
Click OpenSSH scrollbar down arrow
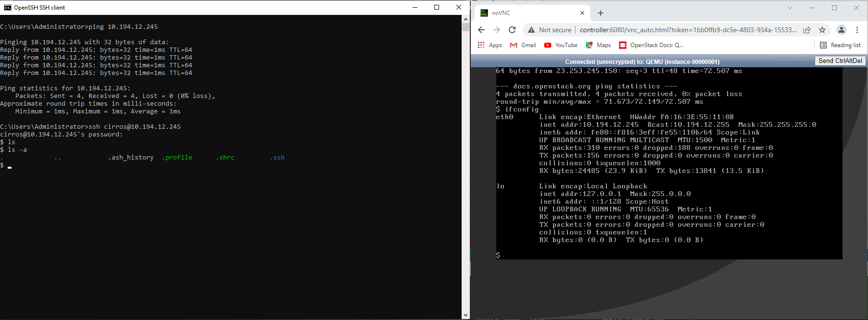click(x=465, y=315)
